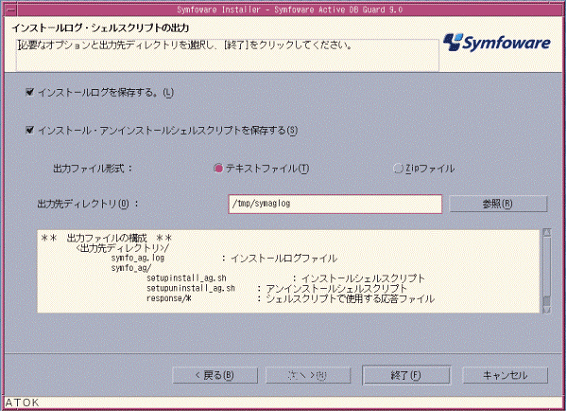Click the '出力先ディレクトリ(O)' label
The height and width of the screenshot is (411, 566).
88,204
